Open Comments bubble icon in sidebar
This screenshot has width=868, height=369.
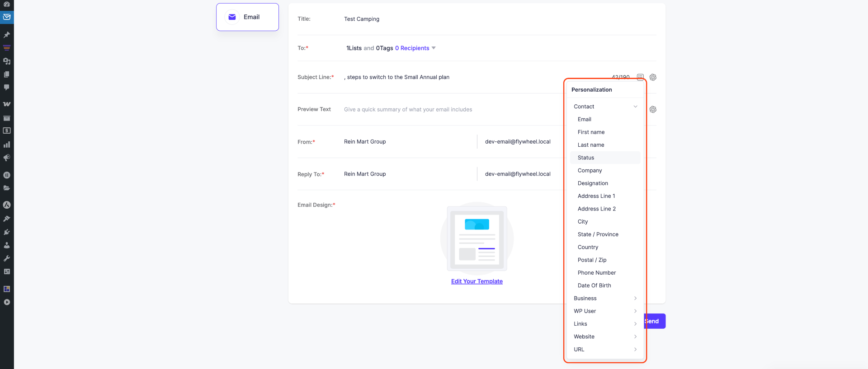(7, 87)
